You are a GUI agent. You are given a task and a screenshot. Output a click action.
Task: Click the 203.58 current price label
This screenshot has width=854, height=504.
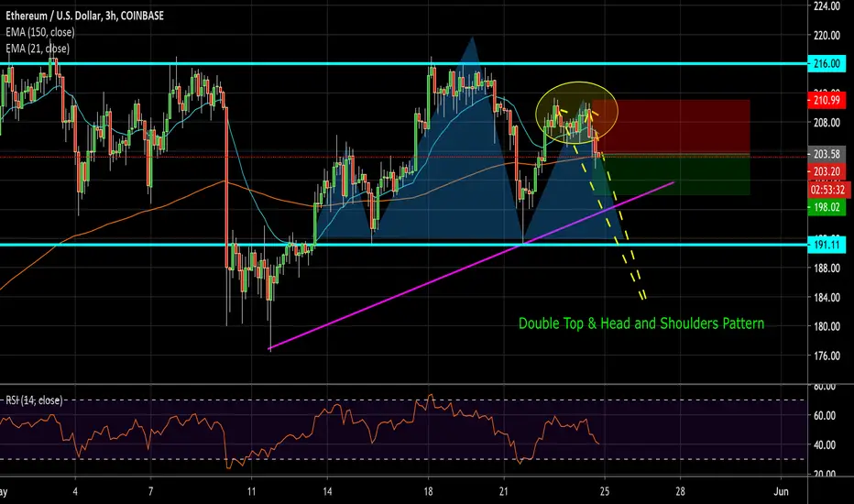click(x=827, y=154)
